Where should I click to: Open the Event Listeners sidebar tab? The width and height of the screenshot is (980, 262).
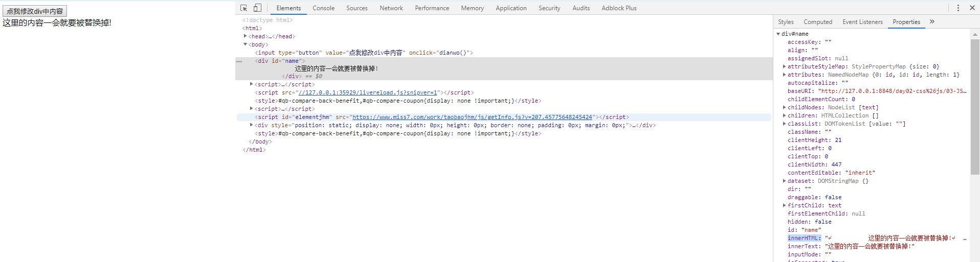[862, 22]
